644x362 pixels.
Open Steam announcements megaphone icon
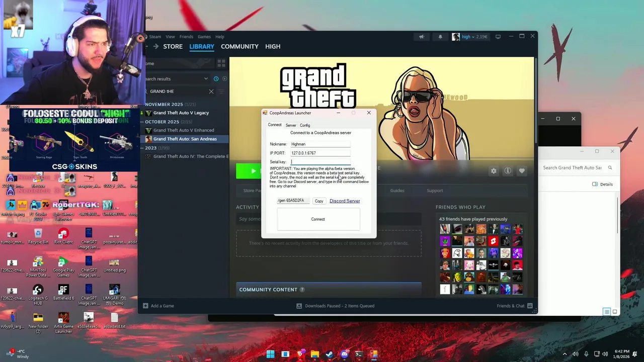click(x=422, y=37)
